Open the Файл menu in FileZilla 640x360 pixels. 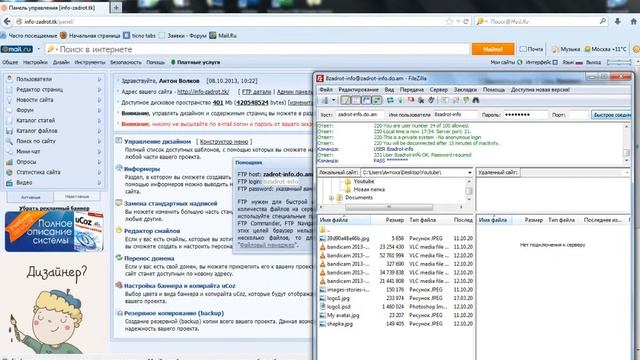coord(326,89)
